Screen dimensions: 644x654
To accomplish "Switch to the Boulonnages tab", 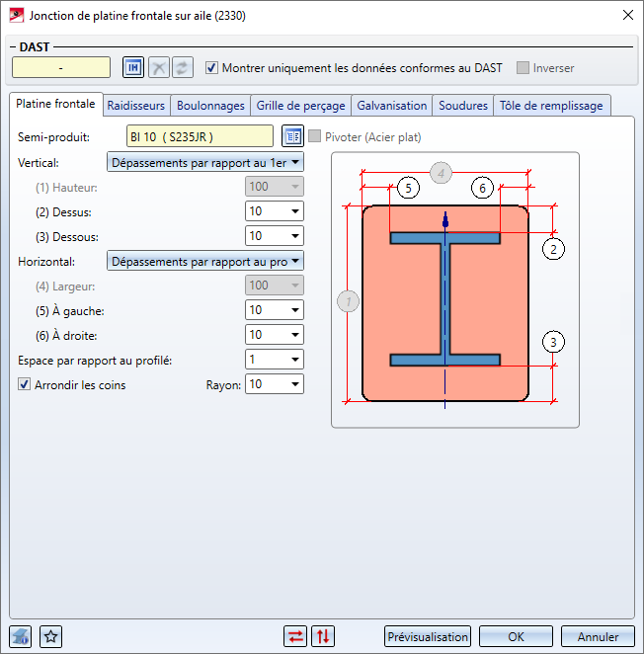I will point(210,106).
